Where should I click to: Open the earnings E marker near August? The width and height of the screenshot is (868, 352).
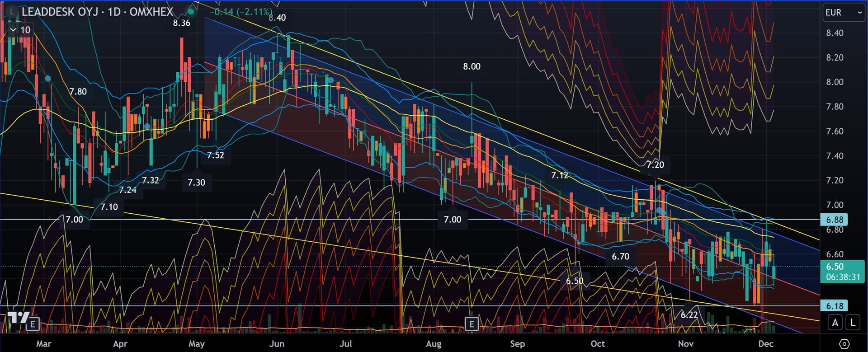click(x=472, y=324)
